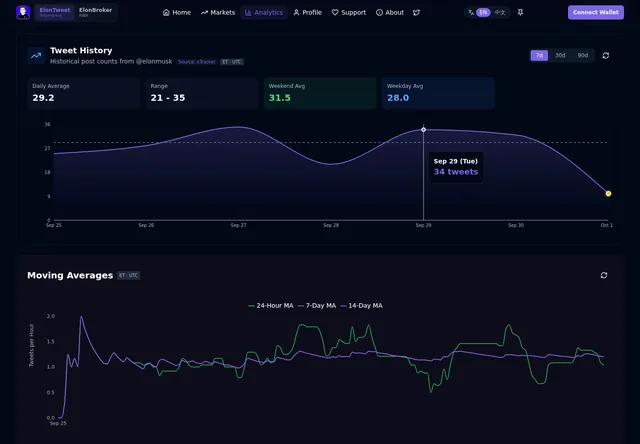Image resolution: width=640 pixels, height=444 pixels.
Task: Click the Sep 27 axis label
Action: coord(238,225)
